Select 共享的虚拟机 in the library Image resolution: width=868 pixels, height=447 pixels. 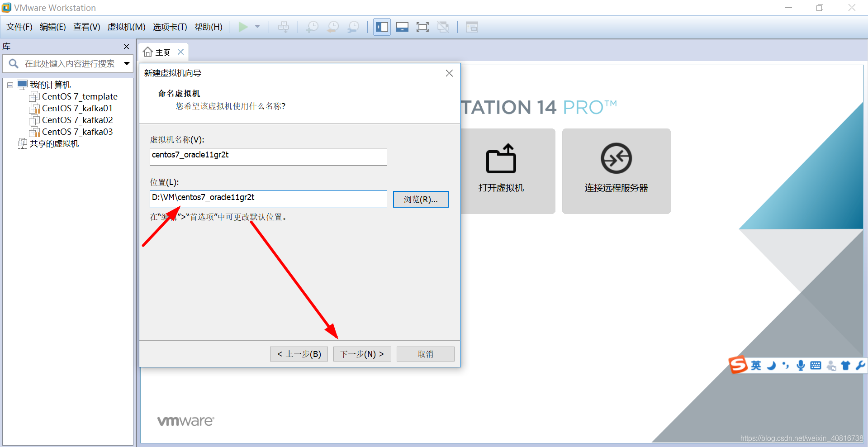tap(54, 144)
